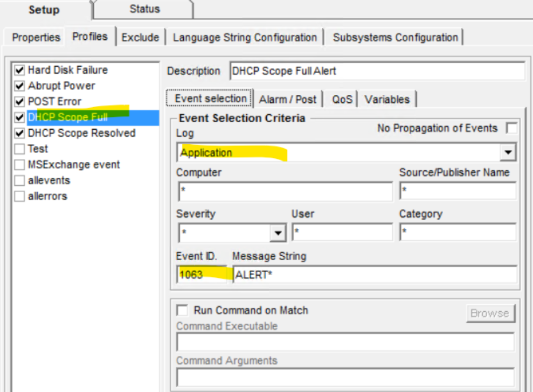This screenshot has width=533, height=392.
Task: Enable the MSExchange event profile checkbox
Action: point(20,165)
